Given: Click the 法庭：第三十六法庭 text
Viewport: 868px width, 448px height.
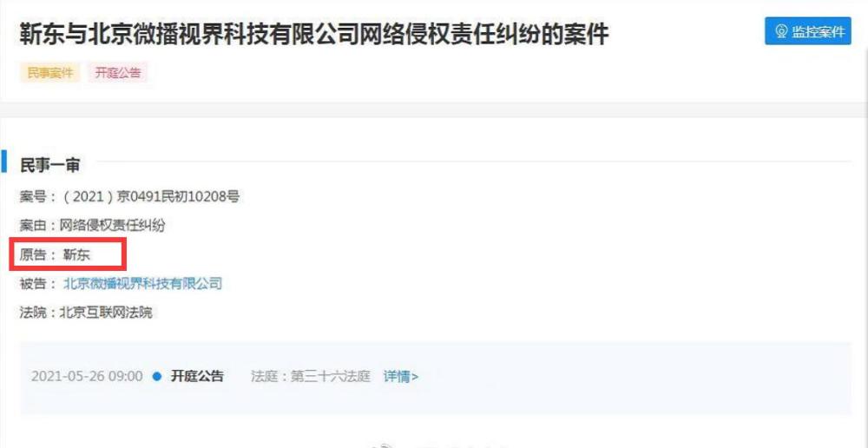Looking at the screenshot, I should click(310, 377).
